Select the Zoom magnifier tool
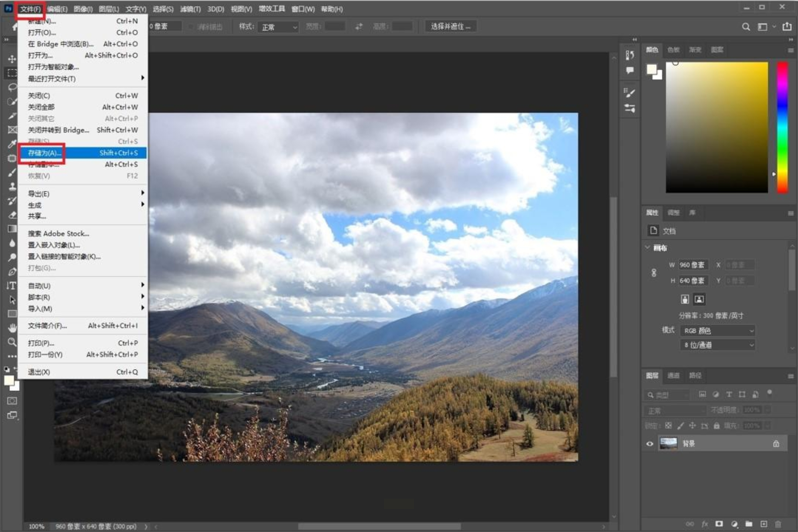Screen dimensions: 798x532 (12, 342)
